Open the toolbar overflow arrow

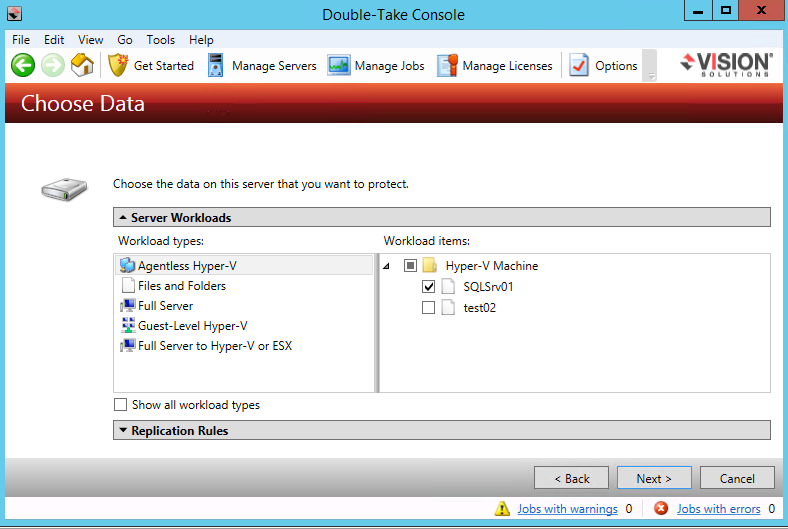click(x=652, y=76)
